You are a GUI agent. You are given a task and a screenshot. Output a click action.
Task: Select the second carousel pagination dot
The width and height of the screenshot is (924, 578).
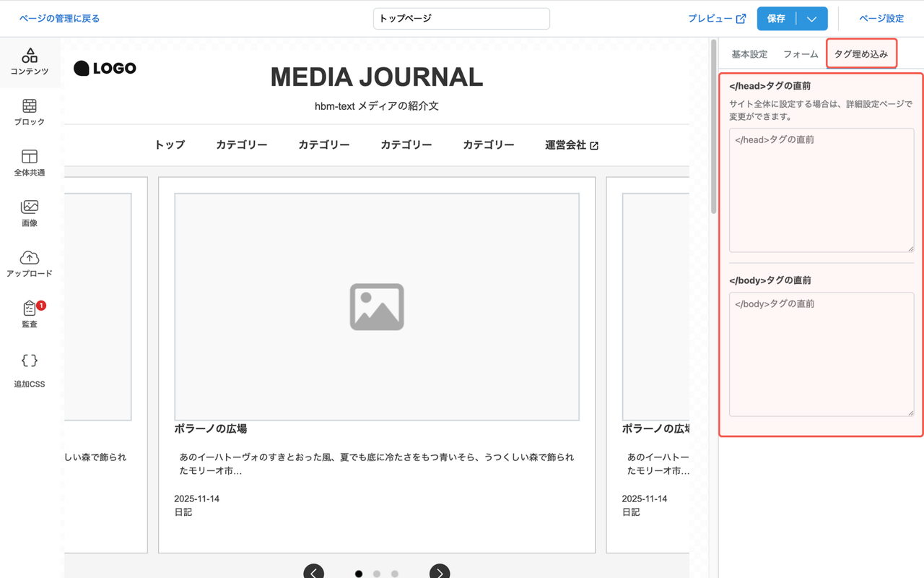pos(377,574)
